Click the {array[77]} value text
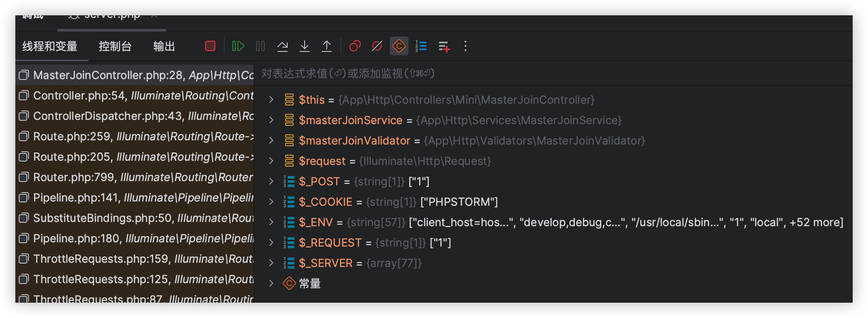Viewport: 868px width, 318px height. 394,263
